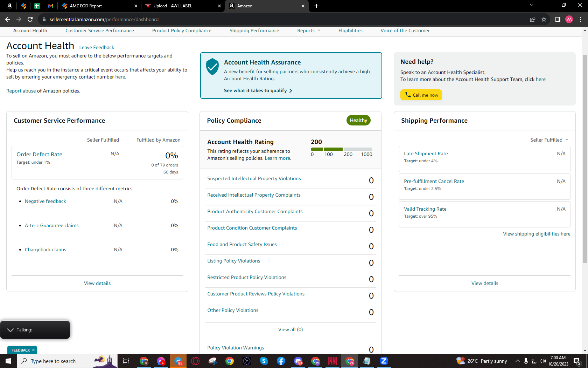Expand the Seller Fulfilled shipping dropdown

(x=549, y=140)
